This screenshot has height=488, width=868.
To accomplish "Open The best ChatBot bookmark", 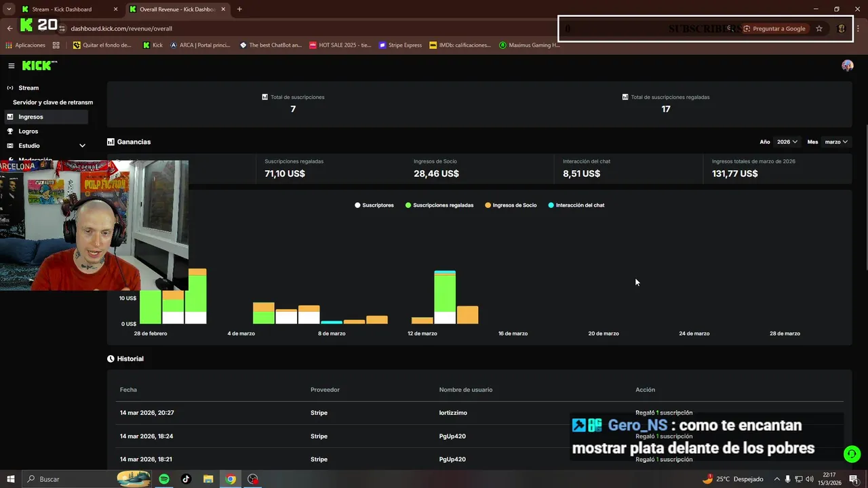I will tap(271, 45).
